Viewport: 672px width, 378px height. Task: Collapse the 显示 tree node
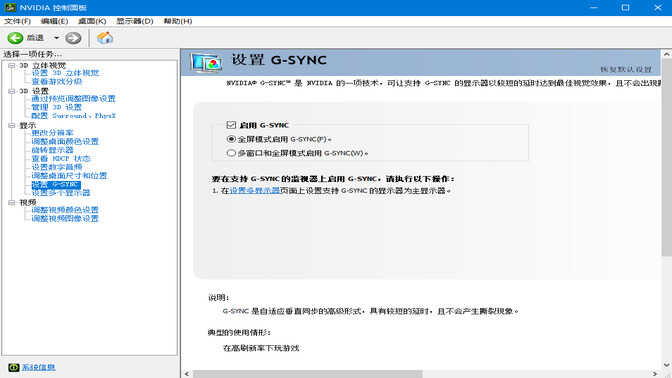click(12, 126)
